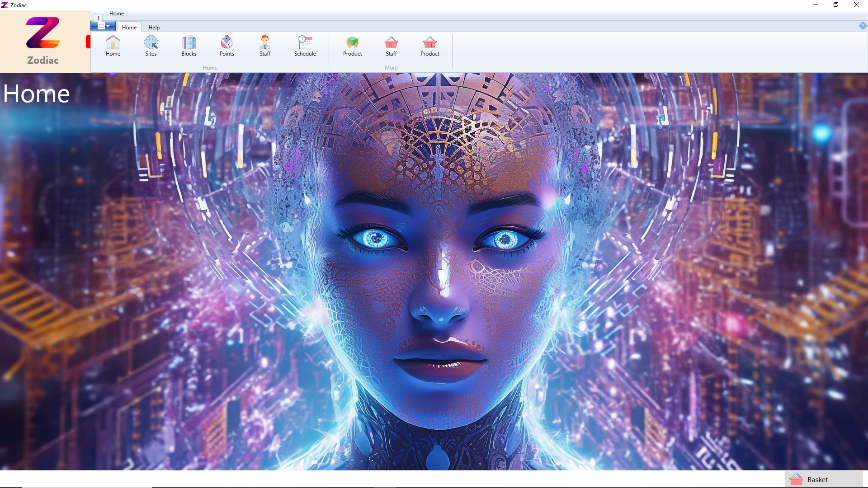Expand the blue application menu dropdown
The image size is (868, 488).
[104, 27]
